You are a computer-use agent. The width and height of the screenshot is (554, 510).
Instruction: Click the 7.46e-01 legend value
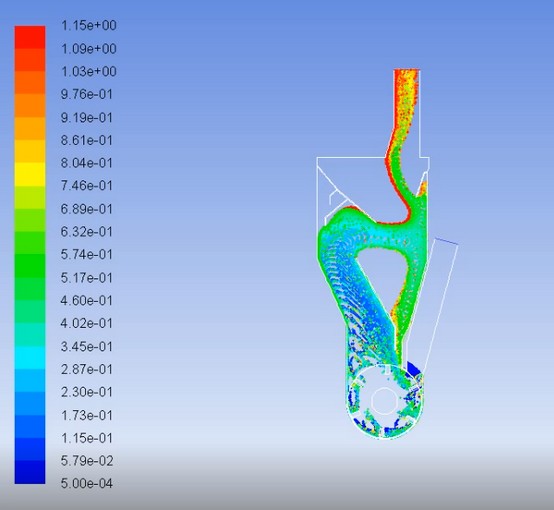(87, 186)
